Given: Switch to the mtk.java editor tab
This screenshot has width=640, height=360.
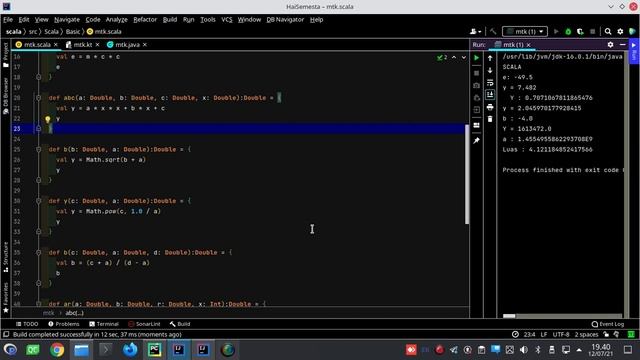Looking at the screenshot, I should (x=127, y=44).
